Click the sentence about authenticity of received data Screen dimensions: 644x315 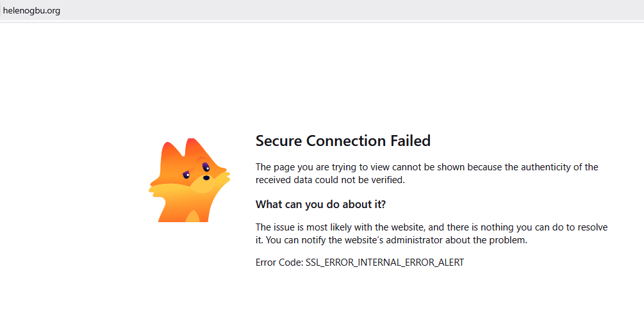click(427, 174)
